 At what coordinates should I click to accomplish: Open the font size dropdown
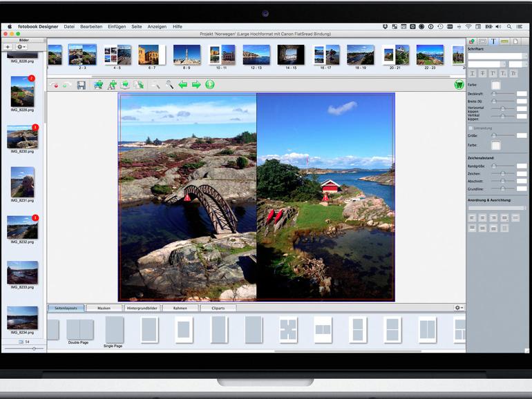point(517,64)
